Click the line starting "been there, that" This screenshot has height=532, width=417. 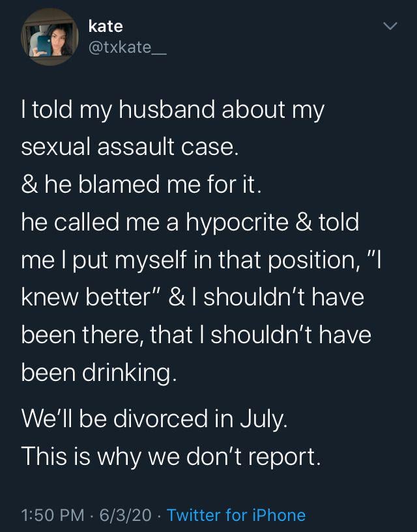coord(196,335)
